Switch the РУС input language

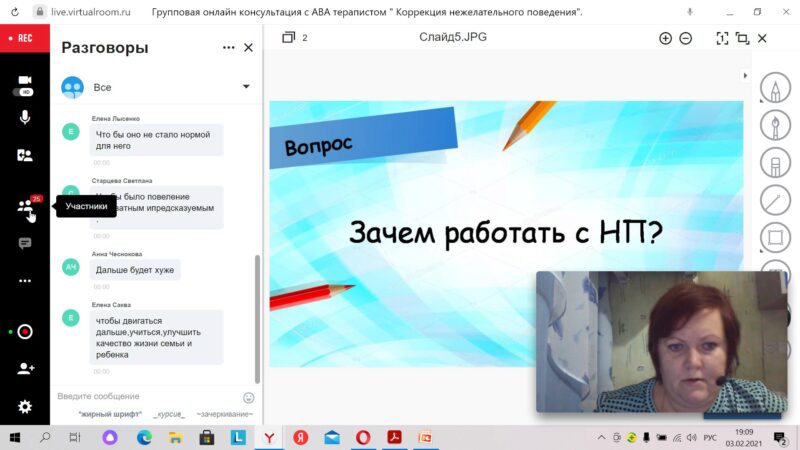click(710, 438)
